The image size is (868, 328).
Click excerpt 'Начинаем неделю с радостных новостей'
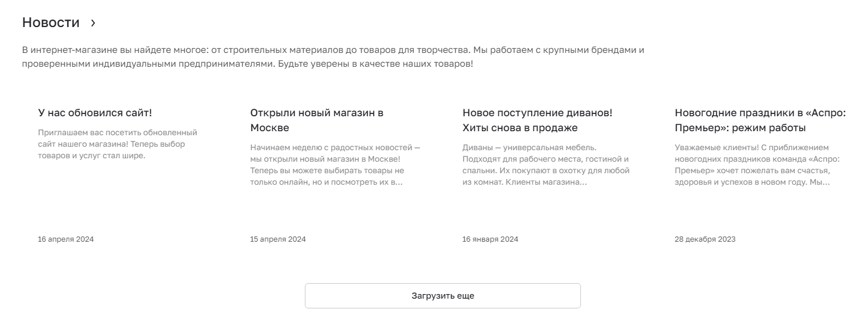[335, 165]
